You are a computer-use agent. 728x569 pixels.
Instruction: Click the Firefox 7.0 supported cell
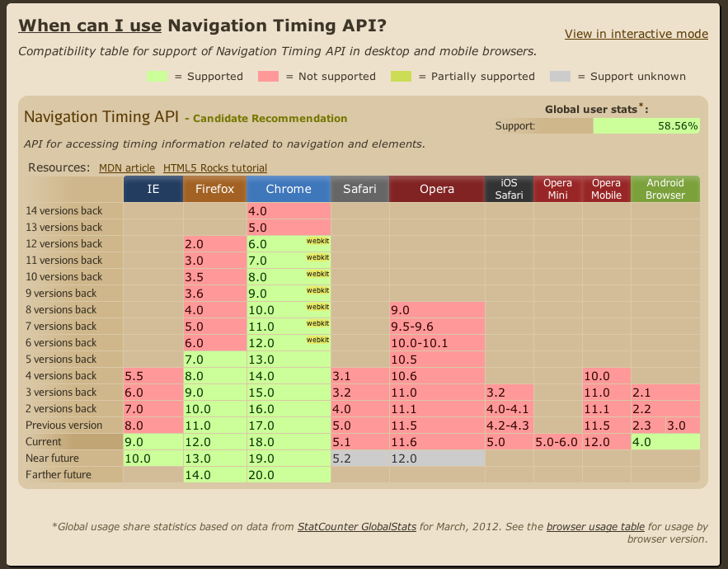(215, 359)
